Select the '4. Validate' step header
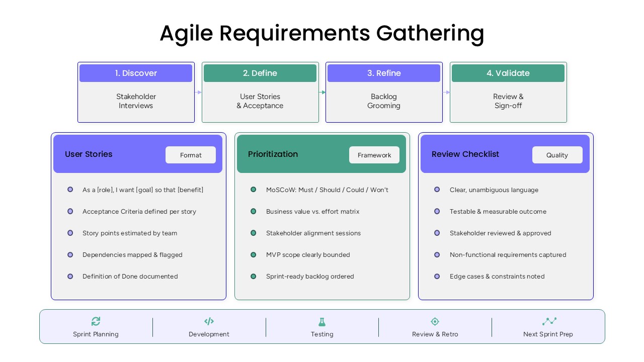 508,73
